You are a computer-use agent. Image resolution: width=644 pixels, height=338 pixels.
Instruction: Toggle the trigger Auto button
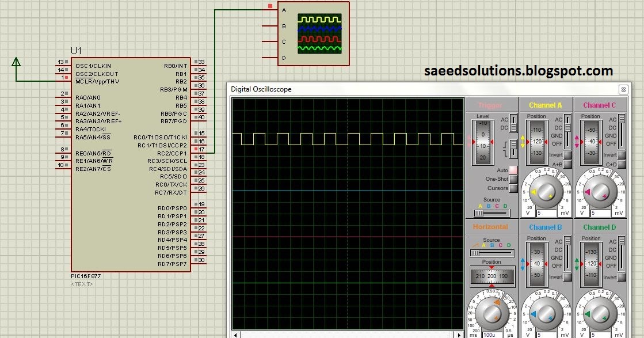(513, 170)
